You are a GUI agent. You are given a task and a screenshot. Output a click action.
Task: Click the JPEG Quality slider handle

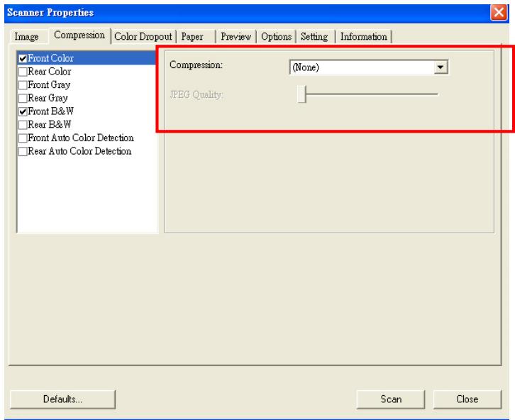pos(301,94)
